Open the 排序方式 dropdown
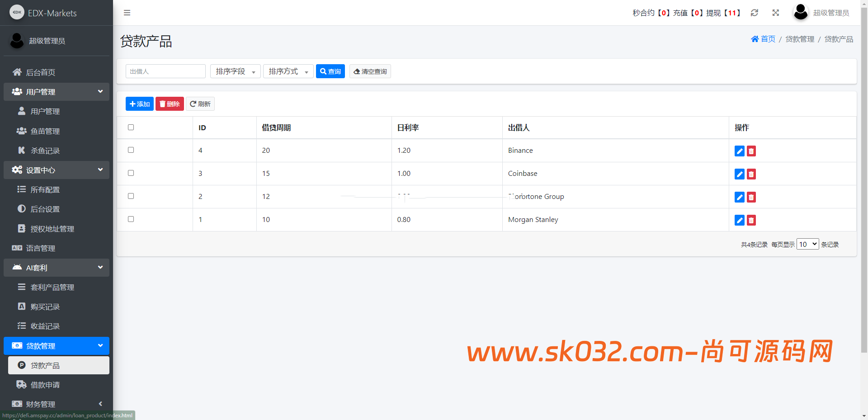 click(x=288, y=71)
